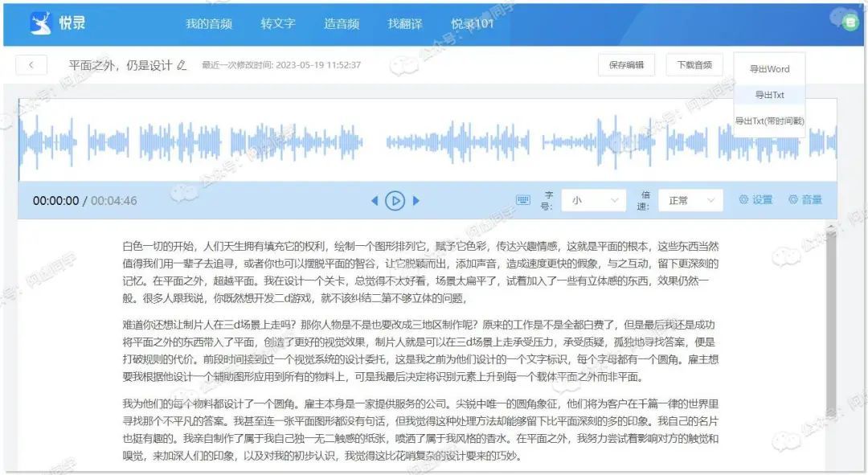The image size is (868, 475).
Task: Click the back arrow button
Action: [x=31, y=65]
